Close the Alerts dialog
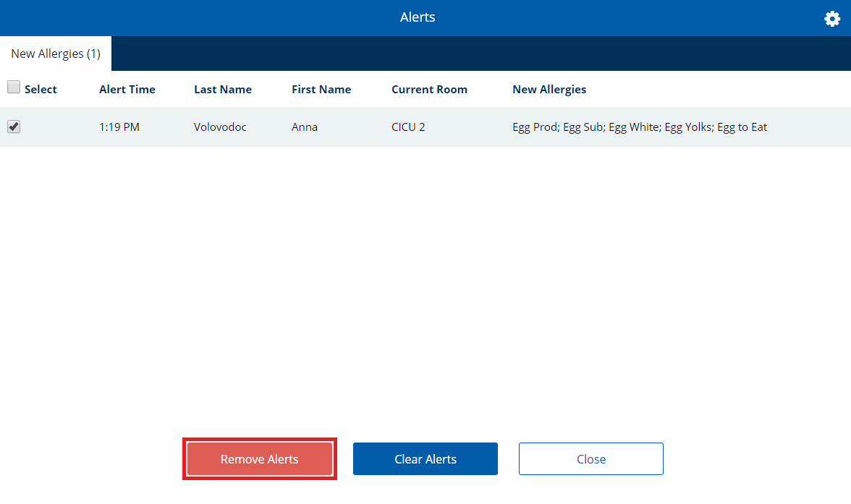 [x=590, y=458]
